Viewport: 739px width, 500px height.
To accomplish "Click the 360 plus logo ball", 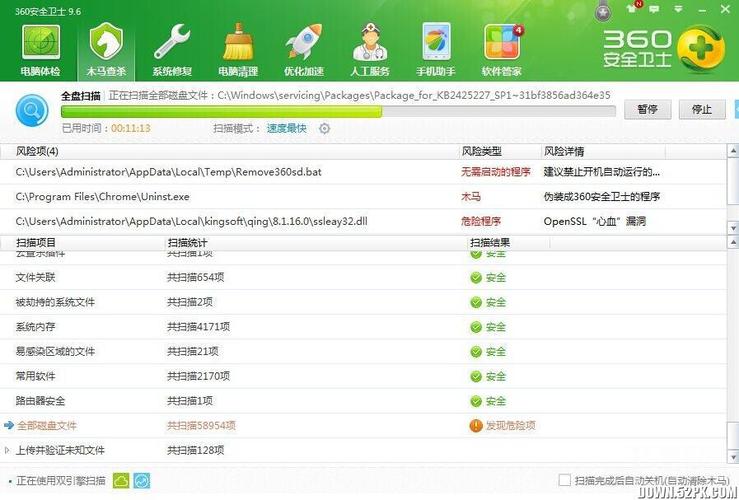I will pos(701,49).
